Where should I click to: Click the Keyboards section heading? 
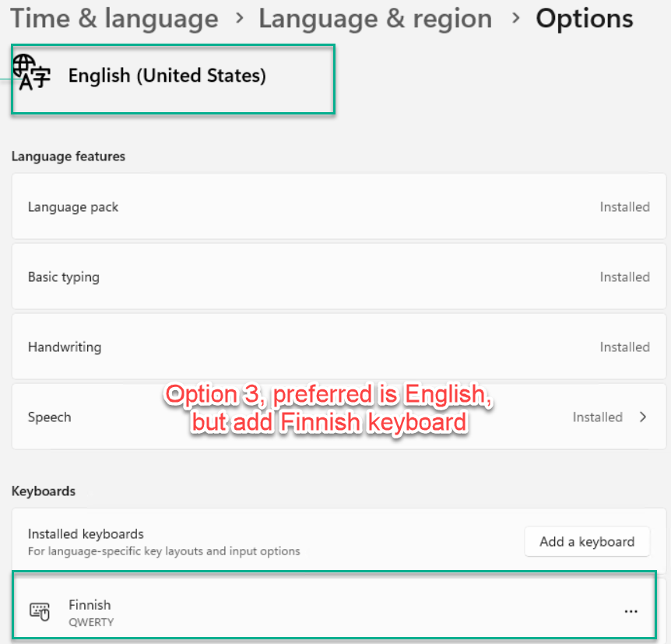(44, 491)
